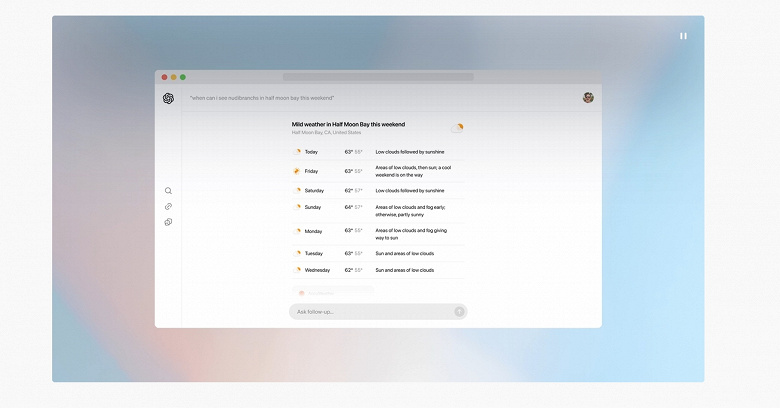Select the Monday forecast row
The height and width of the screenshot is (408, 780).
point(378,234)
